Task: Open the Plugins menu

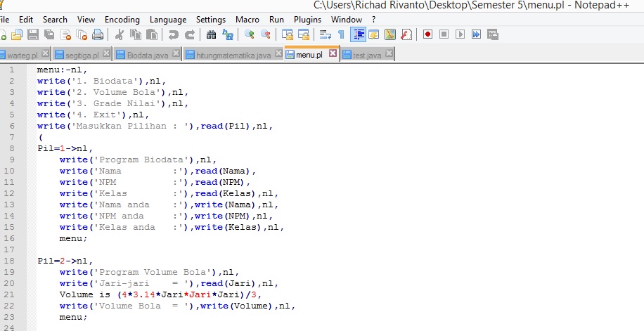Action: (308, 19)
